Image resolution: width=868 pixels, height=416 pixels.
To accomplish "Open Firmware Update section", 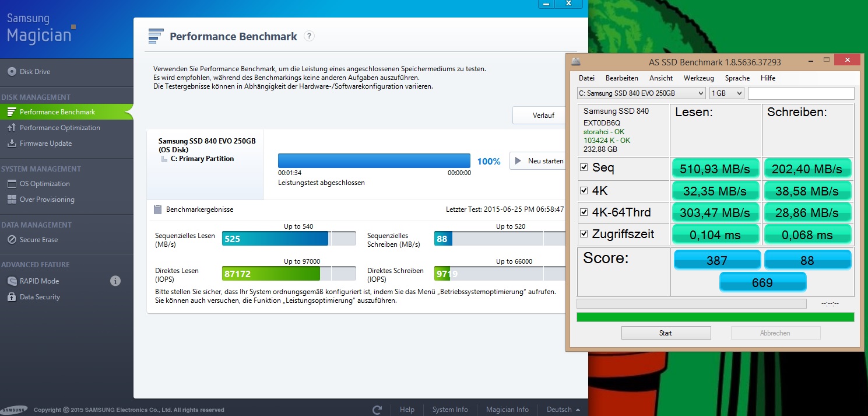I will pos(45,144).
